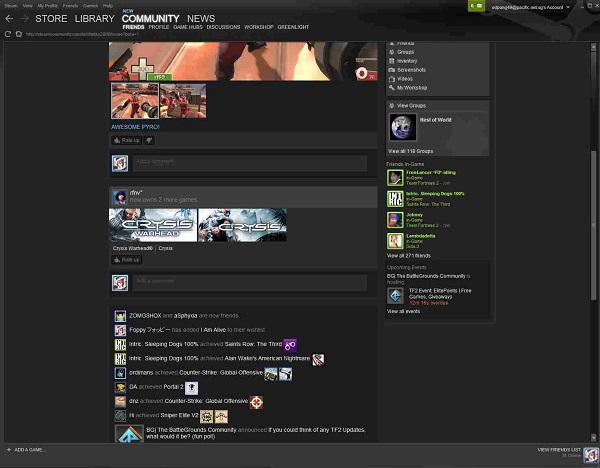The image size is (600, 468).
Task: Select the second TF2 screenshot thumbnail
Action: pyautogui.click(x=183, y=101)
